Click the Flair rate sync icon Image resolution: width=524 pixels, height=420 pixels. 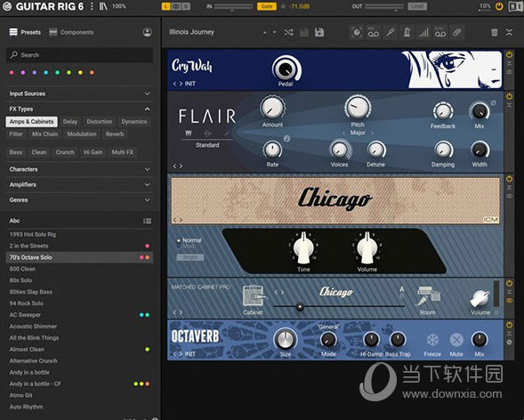pos(286,139)
